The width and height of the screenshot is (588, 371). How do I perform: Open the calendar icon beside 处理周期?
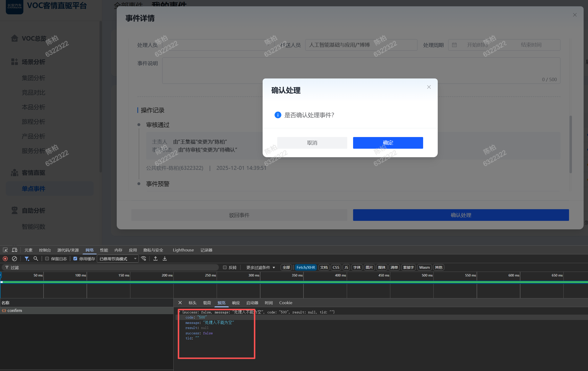click(454, 45)
